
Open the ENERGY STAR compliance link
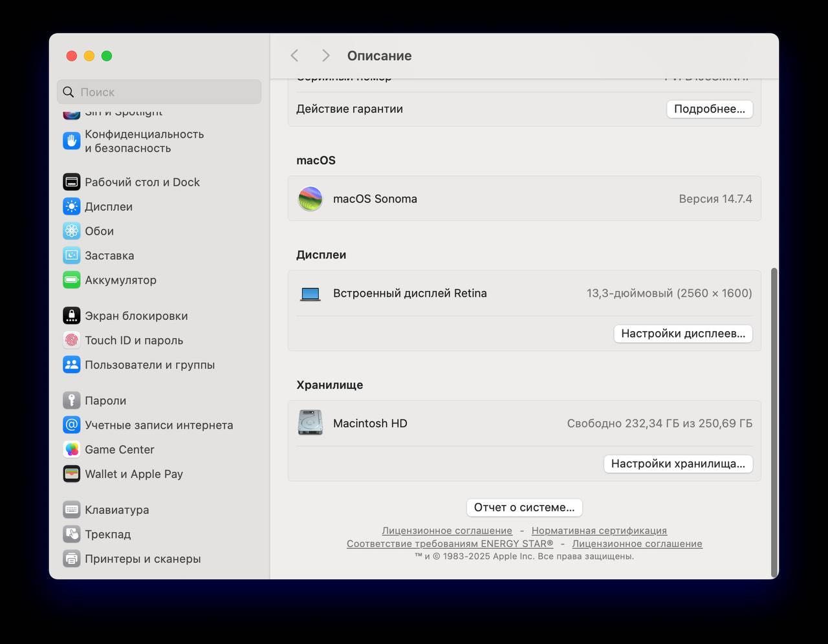(x=450, y=544)
